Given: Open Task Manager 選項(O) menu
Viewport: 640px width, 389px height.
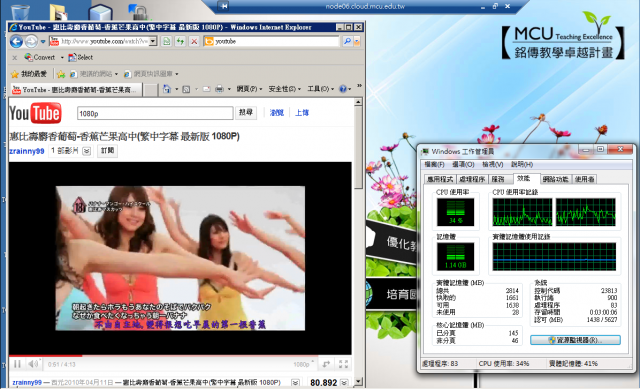Looking at the screenshot, I should tap(463, 164).
